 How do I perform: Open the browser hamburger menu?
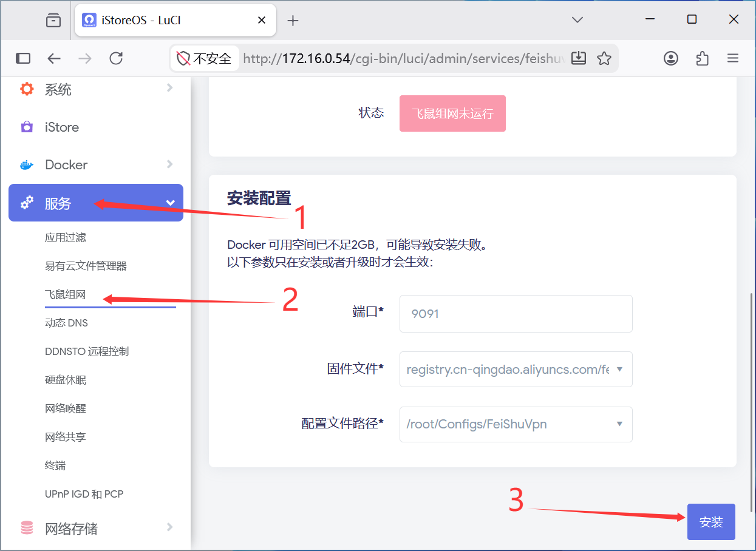733,58
